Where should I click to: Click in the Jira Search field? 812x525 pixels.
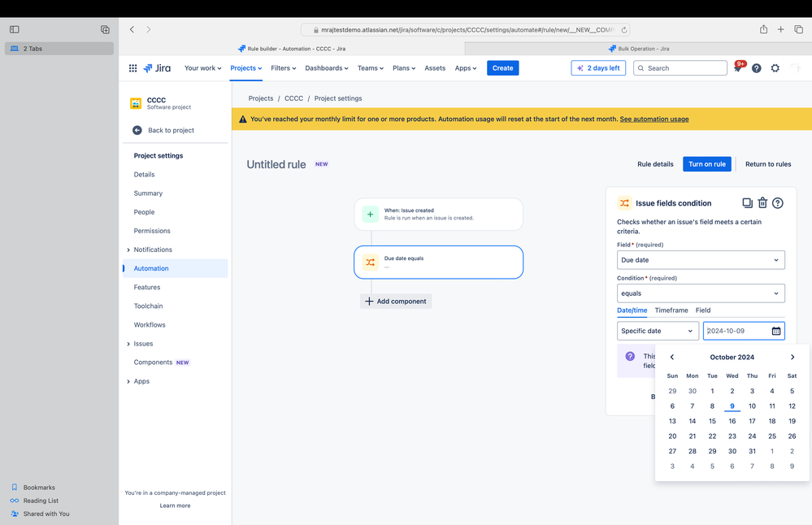point(680,67)
